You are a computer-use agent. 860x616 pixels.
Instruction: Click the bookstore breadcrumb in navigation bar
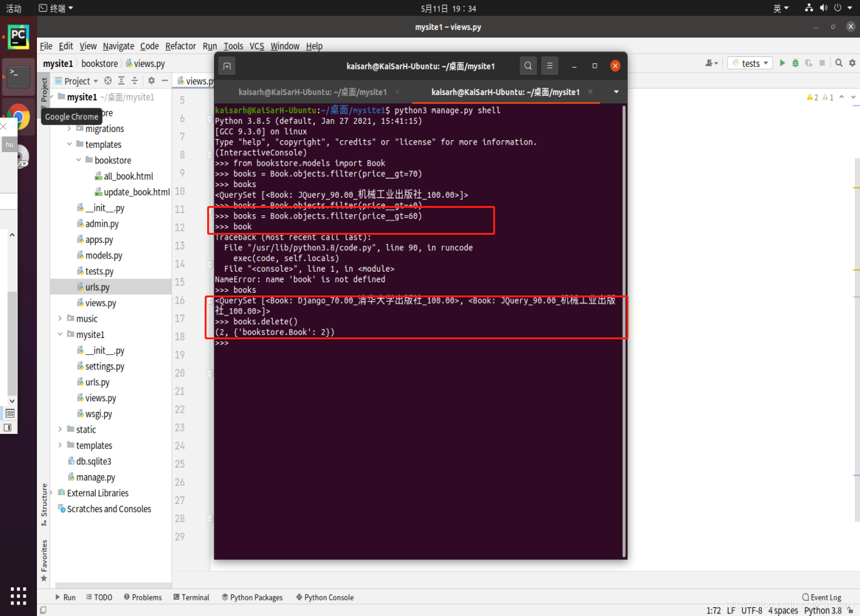[x=100, y=63]
